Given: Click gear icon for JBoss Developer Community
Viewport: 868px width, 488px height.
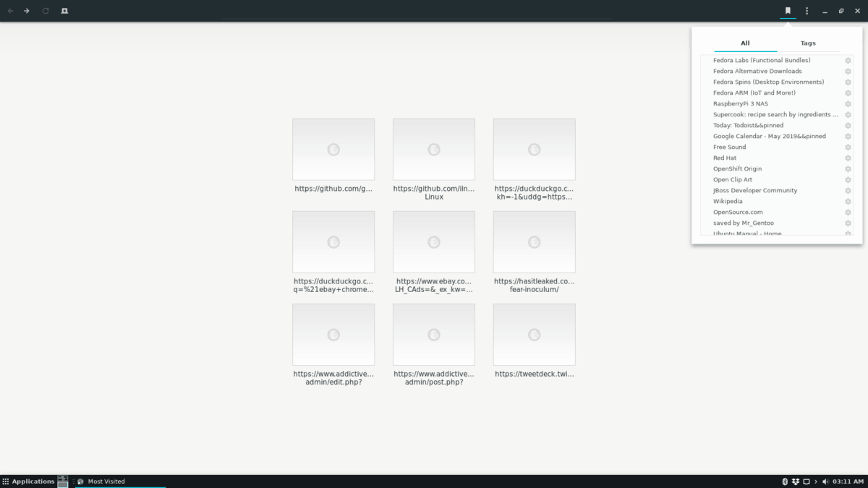Looking at the screenshot, I should click(848, 191).
